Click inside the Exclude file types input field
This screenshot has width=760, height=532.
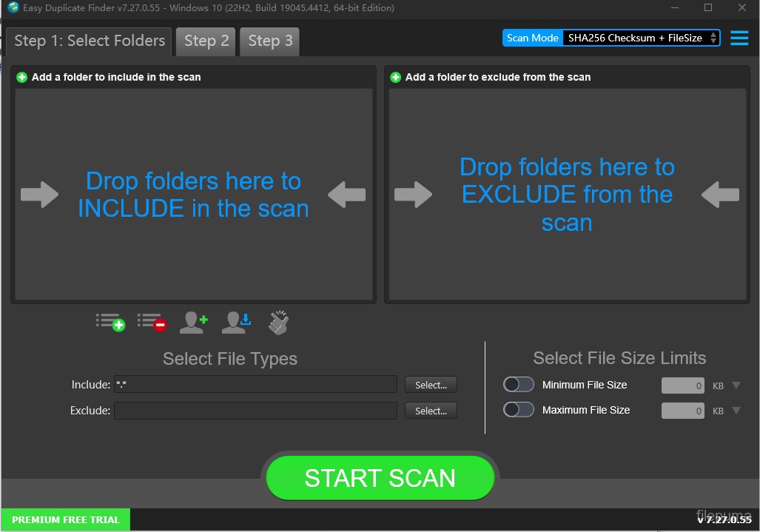(255, 410)
